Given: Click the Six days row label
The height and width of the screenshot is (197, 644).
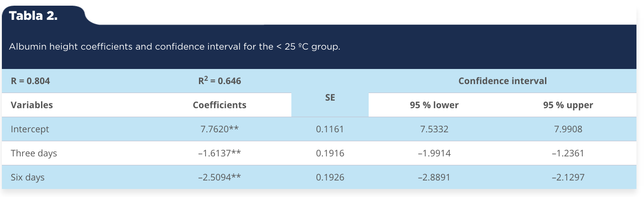Looking at the screenshot, I should (27, 177).
